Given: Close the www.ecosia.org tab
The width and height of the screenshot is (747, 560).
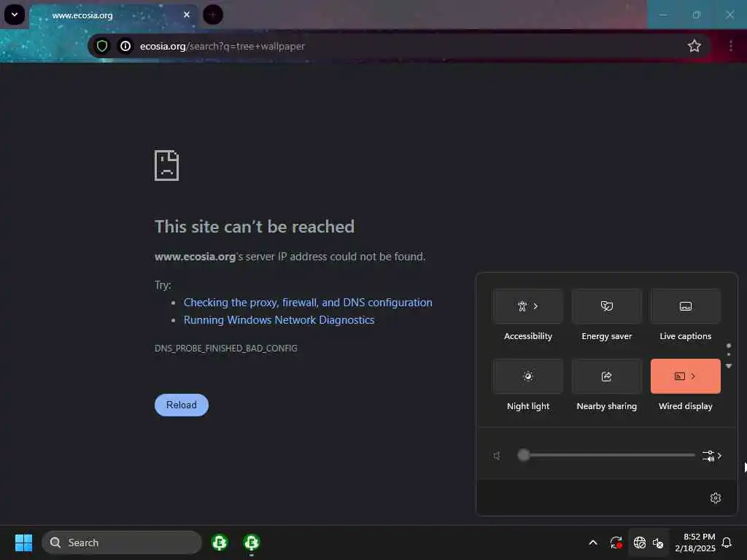Looking at the screenshot, I should pos(187,15).
